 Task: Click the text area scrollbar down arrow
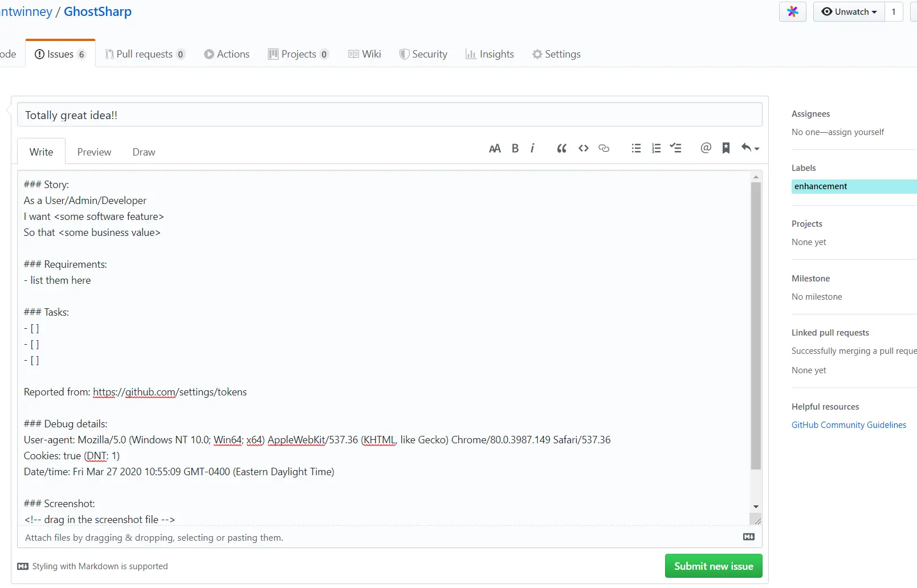pyautogui.click(x=756, y=507)
